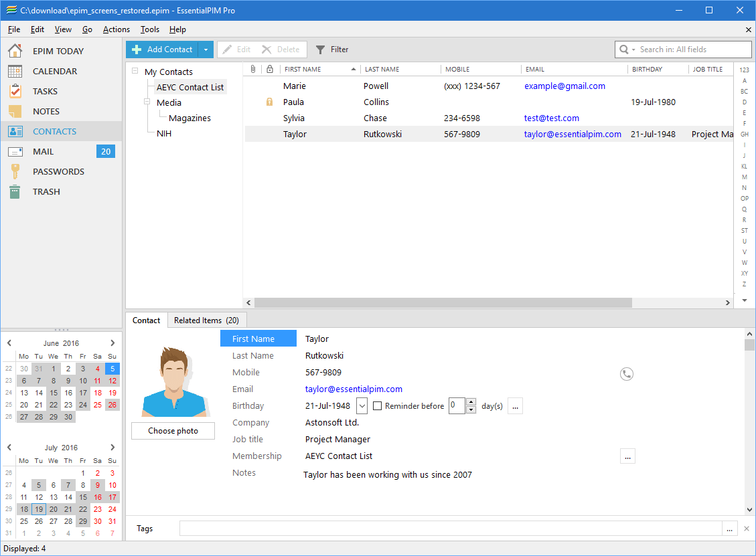Click the Filter funnel icon

click(x=320, y=50)
